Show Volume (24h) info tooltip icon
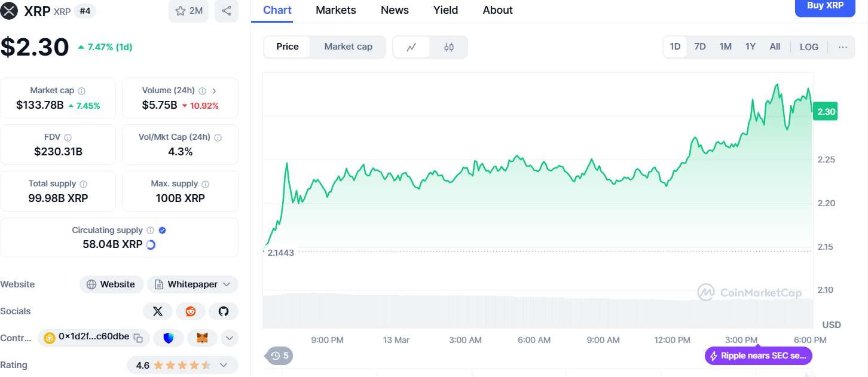This screenshot has height=377, width=868. click(x=203, y=91)
